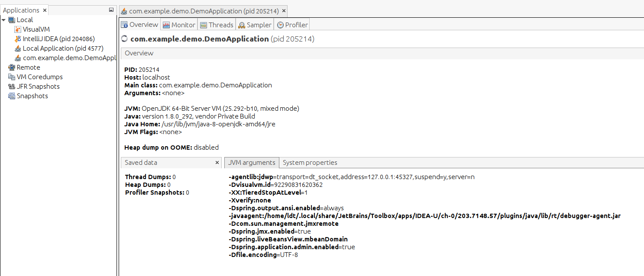
Task: Select the JVM arguments tab
Action: [x=252, y=163]
